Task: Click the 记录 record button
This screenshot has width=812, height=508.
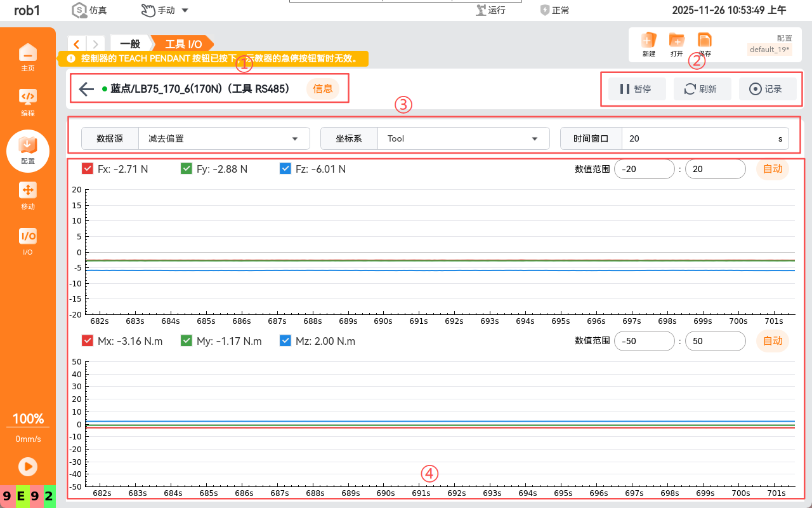Action: (x=767, y=89)
